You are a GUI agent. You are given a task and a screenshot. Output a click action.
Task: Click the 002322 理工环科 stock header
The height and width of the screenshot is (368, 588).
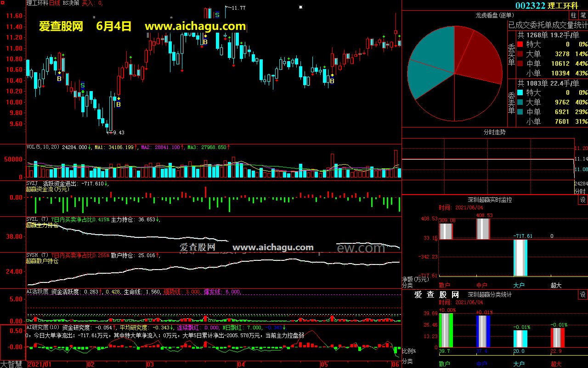click(546, 6)
